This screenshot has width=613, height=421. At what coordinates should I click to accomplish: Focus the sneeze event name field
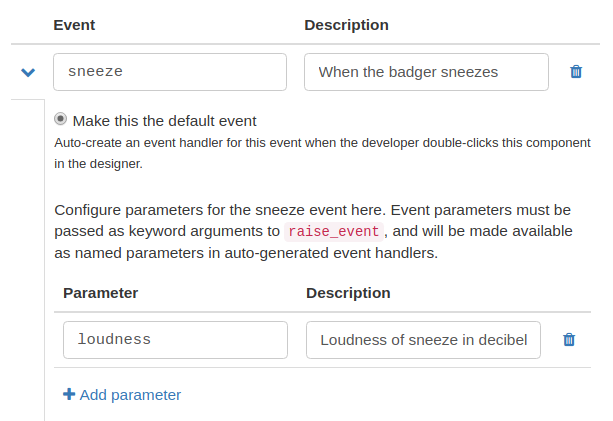pos(170,72)
